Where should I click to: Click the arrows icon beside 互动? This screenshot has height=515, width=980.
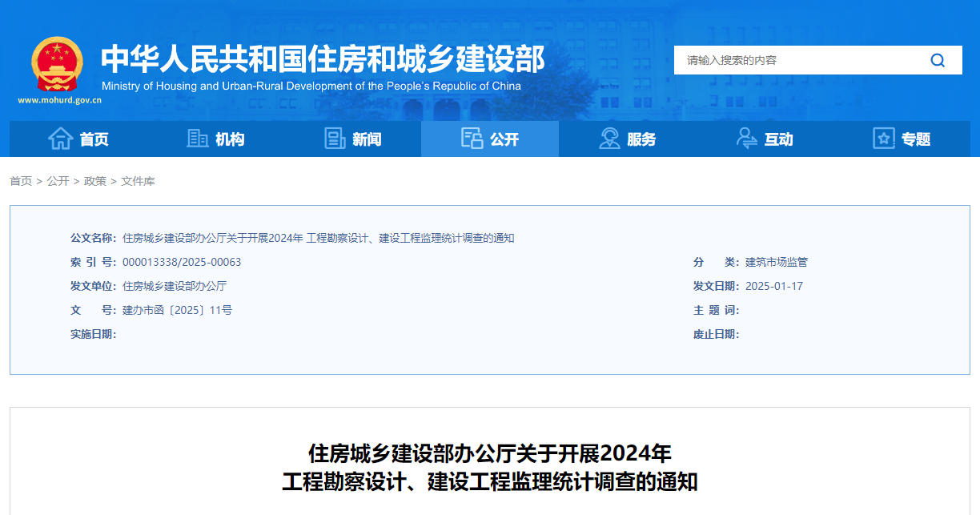pyautogui.click(x=746, y=139)
